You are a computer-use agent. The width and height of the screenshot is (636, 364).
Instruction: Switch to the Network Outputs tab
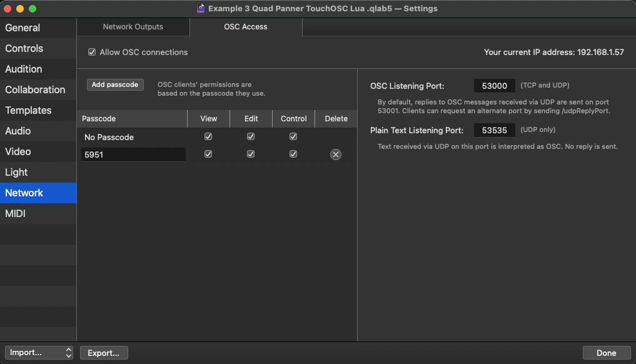133,27
